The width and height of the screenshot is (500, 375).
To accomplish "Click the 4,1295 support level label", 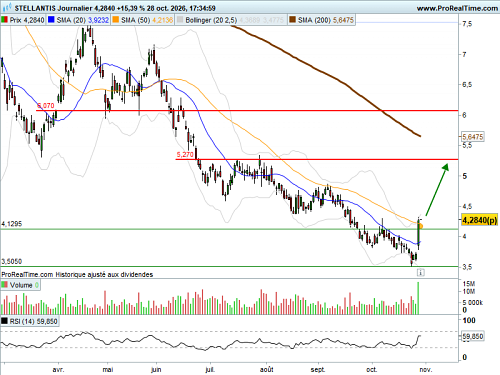I will coord(12,224).
